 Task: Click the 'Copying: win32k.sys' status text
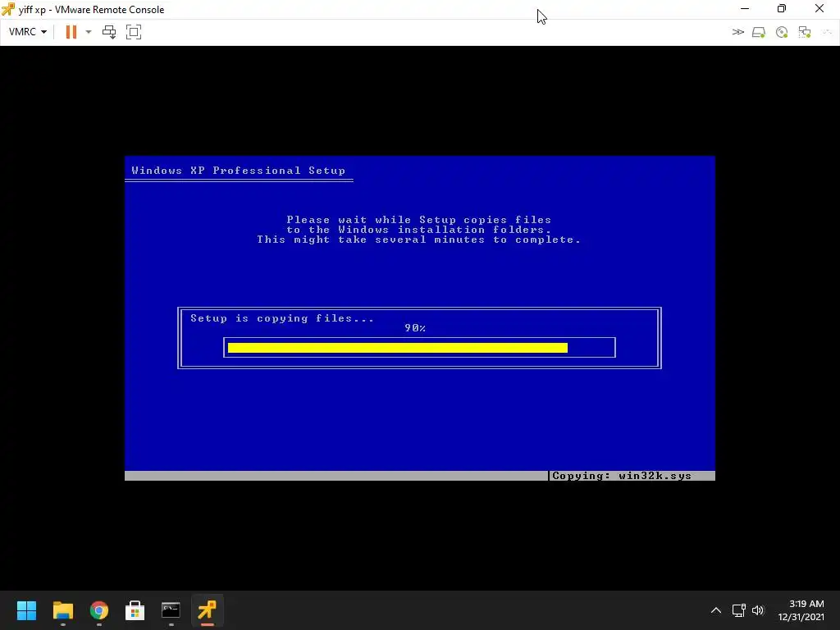[x=622, y=476]
